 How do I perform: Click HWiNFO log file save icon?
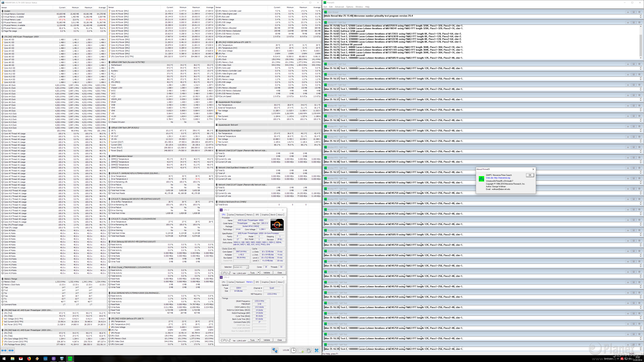click(301, 350)
